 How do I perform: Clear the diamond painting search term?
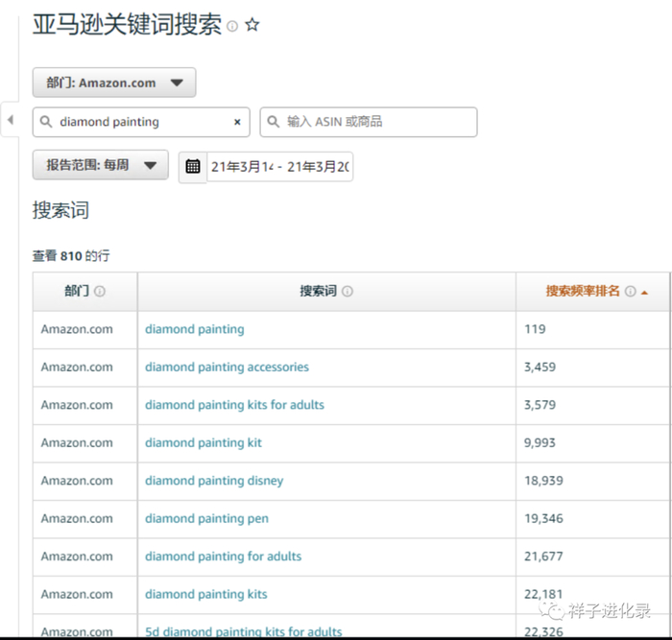click(237, 122)
